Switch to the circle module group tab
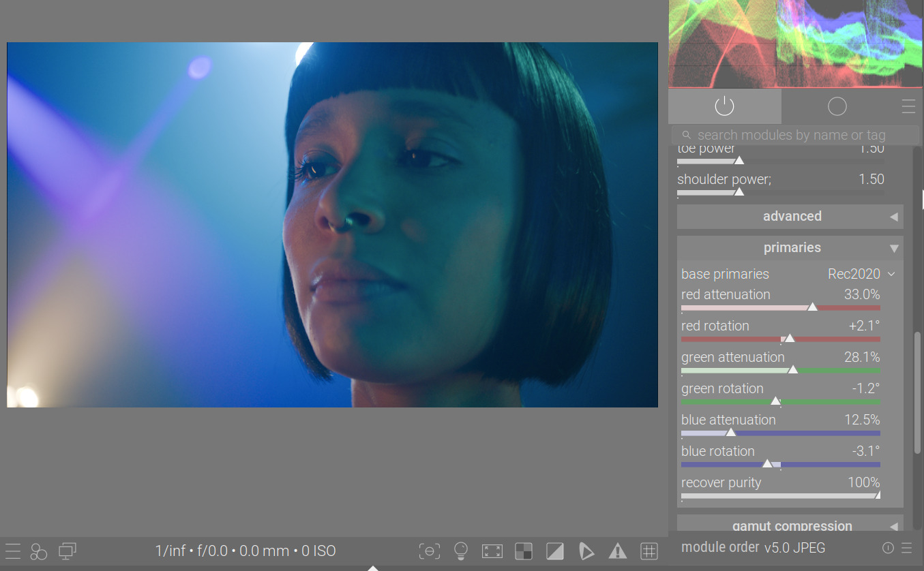The image size is (924, 571). 837,106
